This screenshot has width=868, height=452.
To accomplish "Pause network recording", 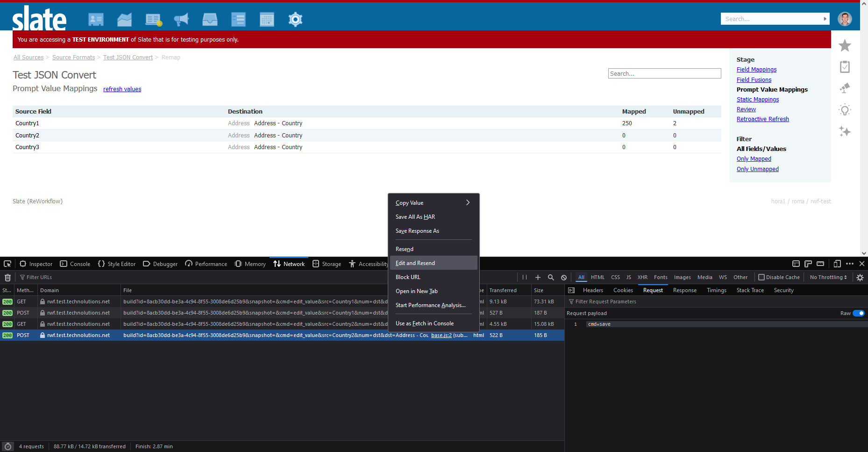I will point(525,277).
